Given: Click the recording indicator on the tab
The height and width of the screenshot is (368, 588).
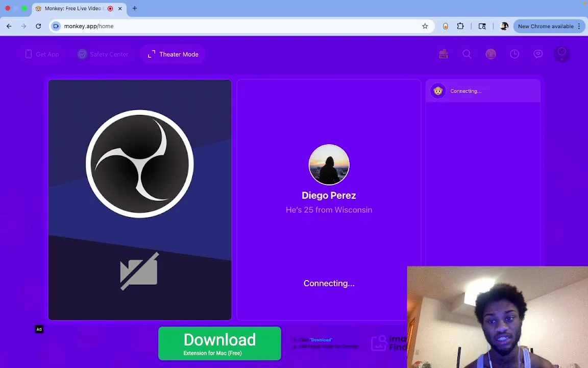Looking at the screenshot, I should [110, 9].
